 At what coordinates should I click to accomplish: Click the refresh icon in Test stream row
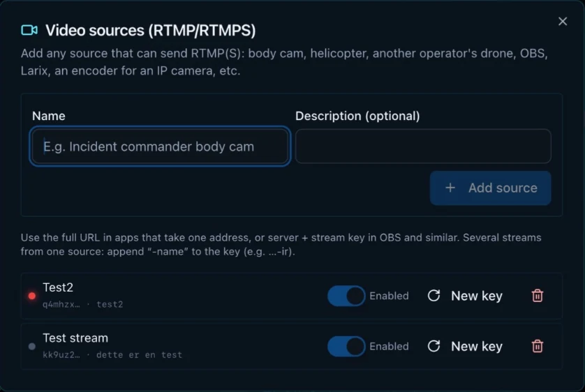(x=434, y=346)
